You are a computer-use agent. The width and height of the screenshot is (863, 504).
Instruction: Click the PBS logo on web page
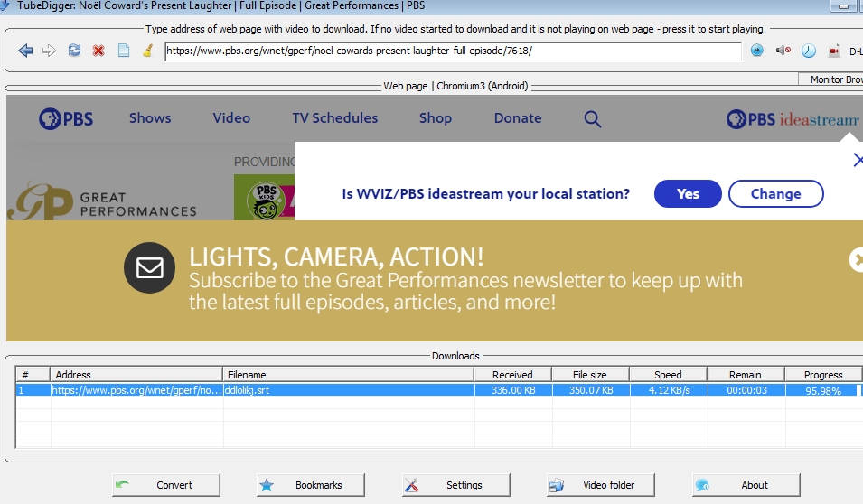(66, 119)
